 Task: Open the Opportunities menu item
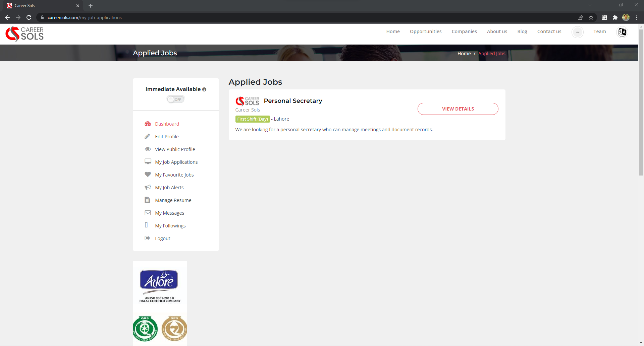426,31
